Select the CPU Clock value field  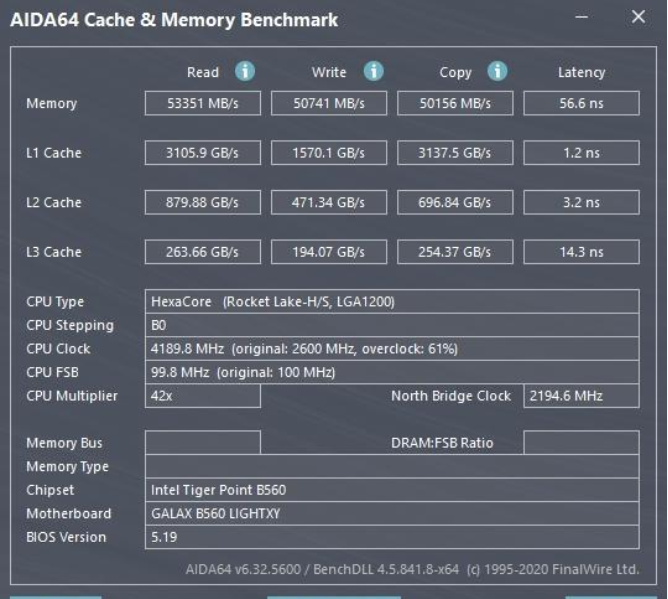[x=392, y=348]
